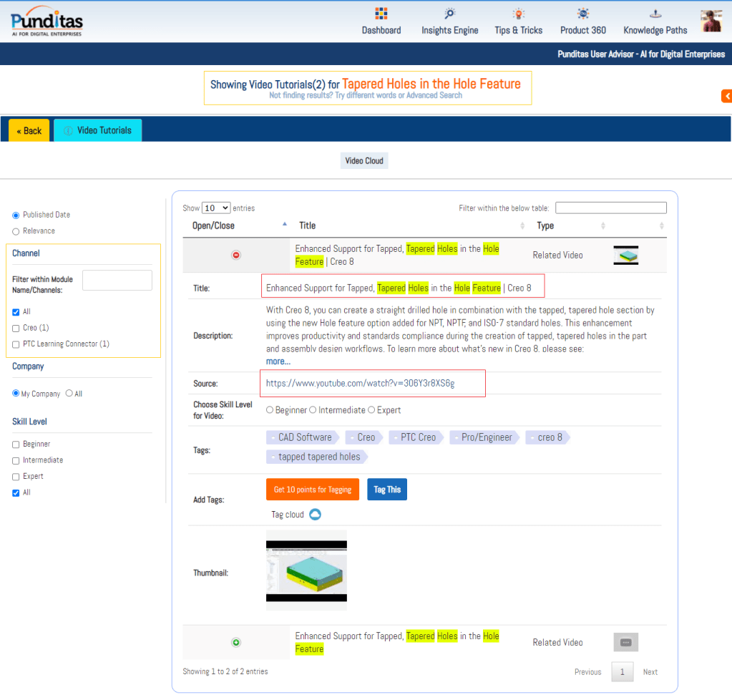
Task: Open the user profile avatar
Action: [711, 21]
